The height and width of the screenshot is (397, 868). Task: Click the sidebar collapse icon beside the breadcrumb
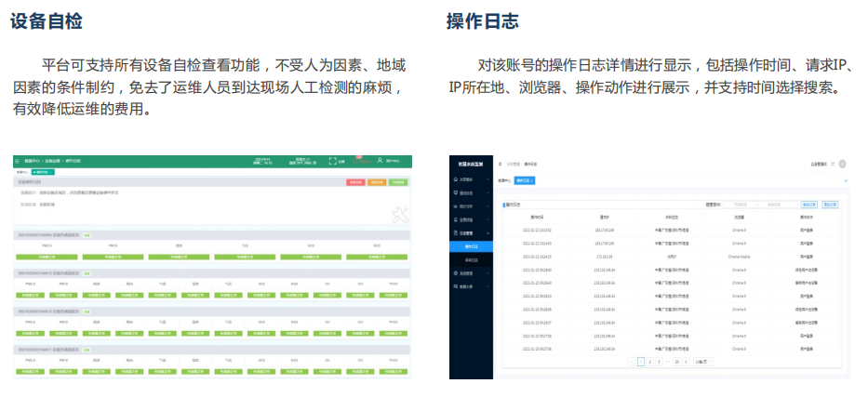pyautogui.click(x=501, y=162)
